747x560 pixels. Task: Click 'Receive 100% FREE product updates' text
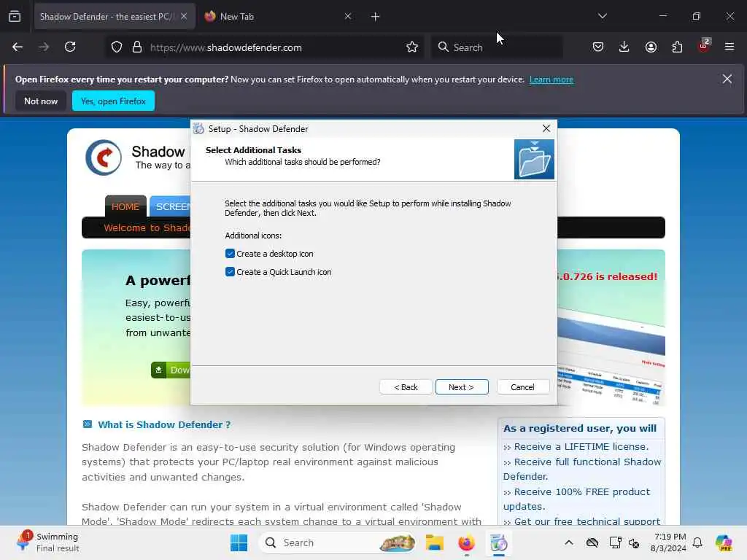[576, 499]
